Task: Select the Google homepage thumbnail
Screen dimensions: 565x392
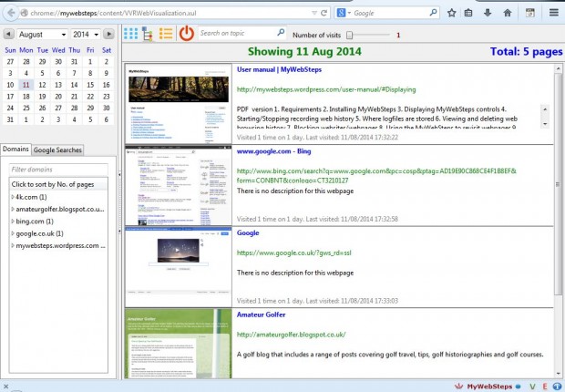Action: pos(179,267)
